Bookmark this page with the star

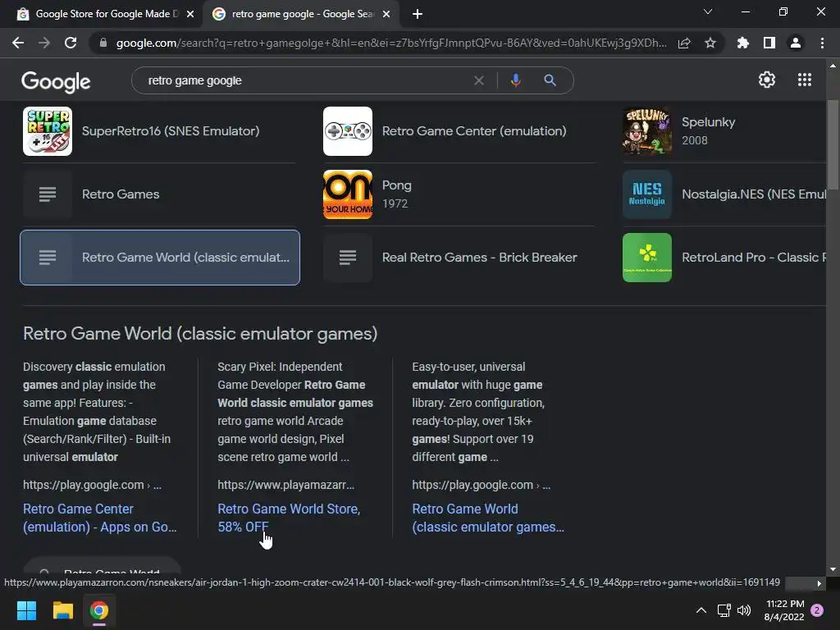(x=710, y=43)
